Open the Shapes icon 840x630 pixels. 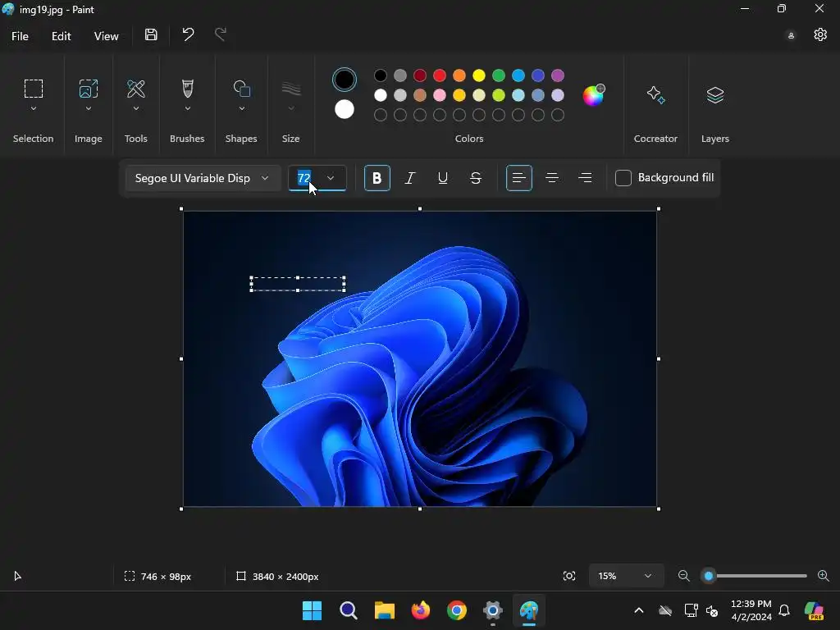[242, 89]
